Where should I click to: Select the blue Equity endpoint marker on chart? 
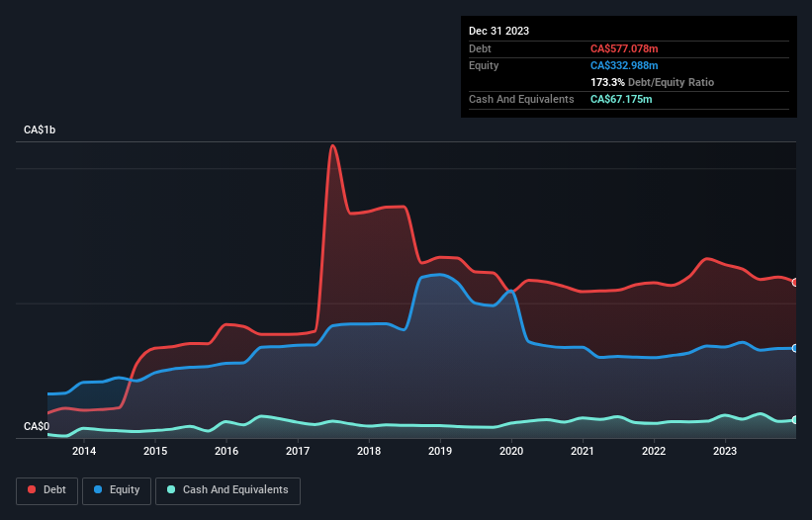(x=795, y=348)
